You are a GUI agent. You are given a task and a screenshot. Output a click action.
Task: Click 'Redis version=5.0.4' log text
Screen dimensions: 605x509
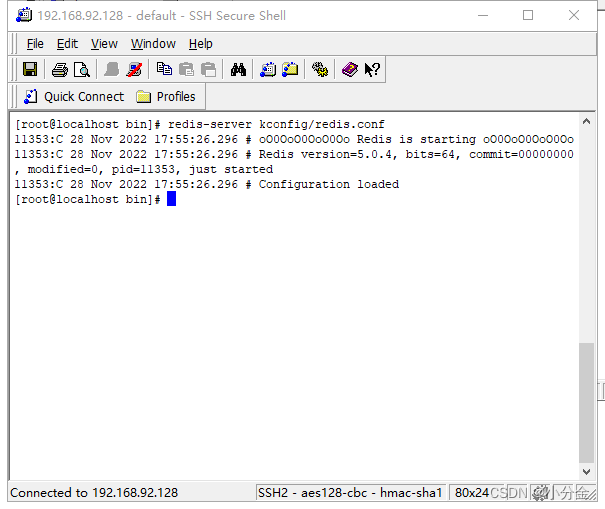pyautogui.click(x=328, y=154)
